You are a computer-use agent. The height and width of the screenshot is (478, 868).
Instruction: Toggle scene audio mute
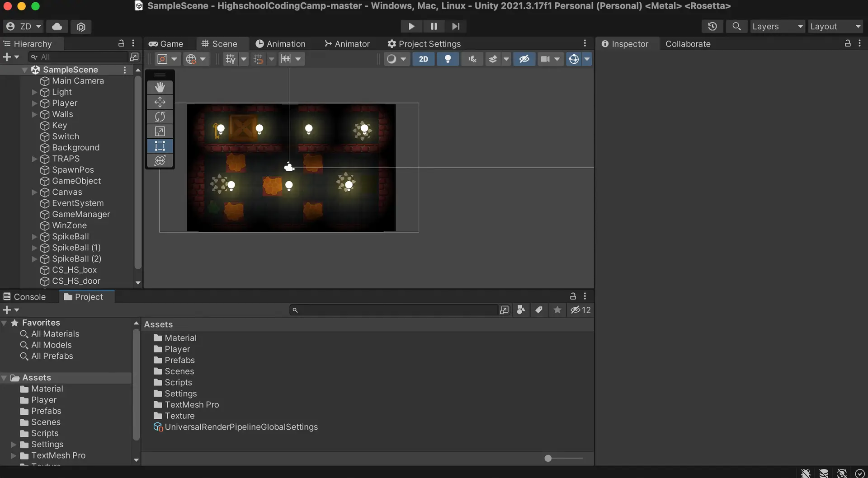tap(472, 59)
